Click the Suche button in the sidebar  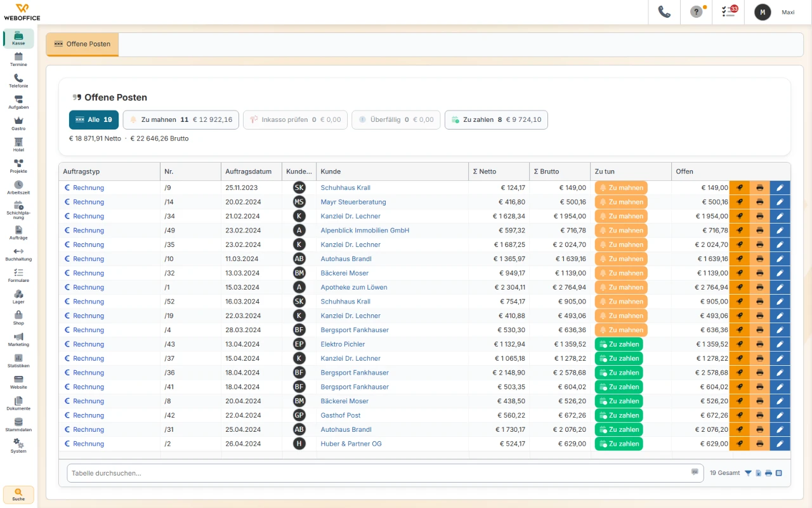(x=18, y=495)
